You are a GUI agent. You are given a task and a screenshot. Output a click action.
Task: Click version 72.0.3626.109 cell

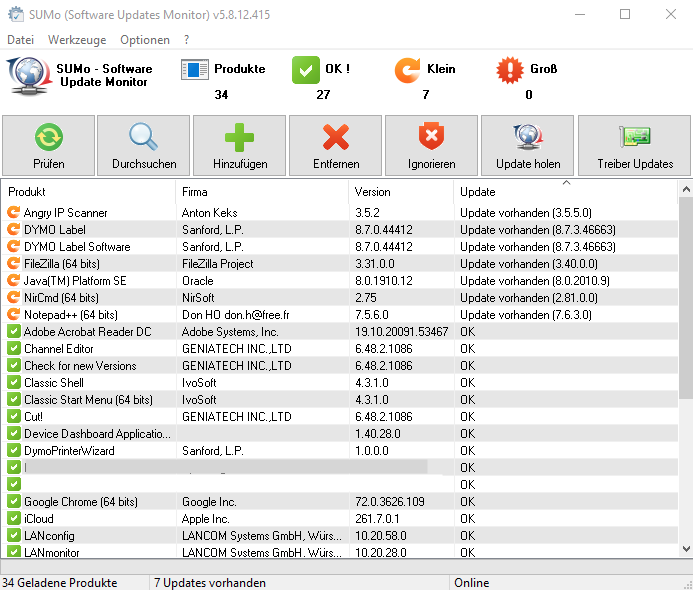point(389,502)
